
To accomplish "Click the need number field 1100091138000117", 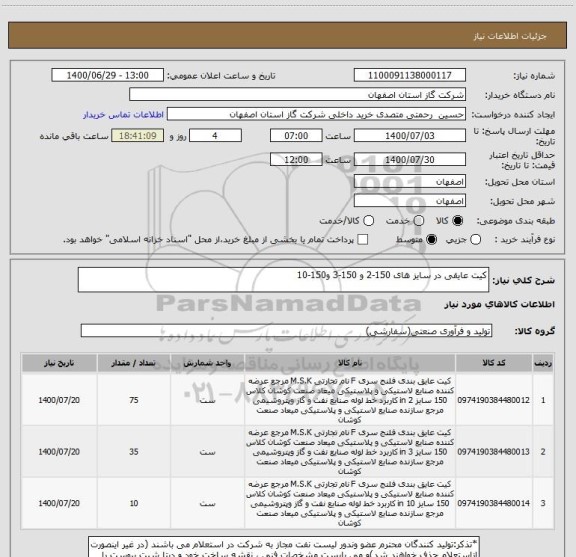I will coord(410,75).
